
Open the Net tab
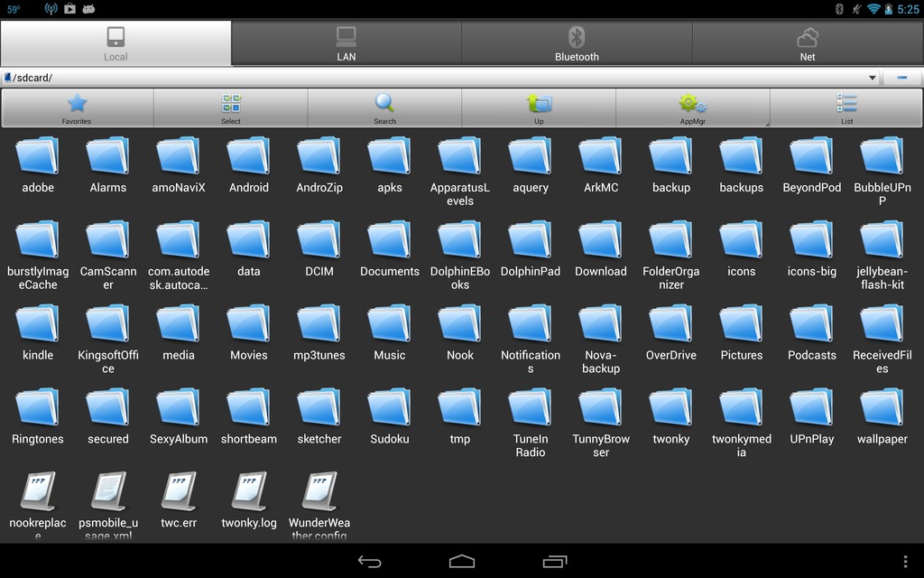808,43
